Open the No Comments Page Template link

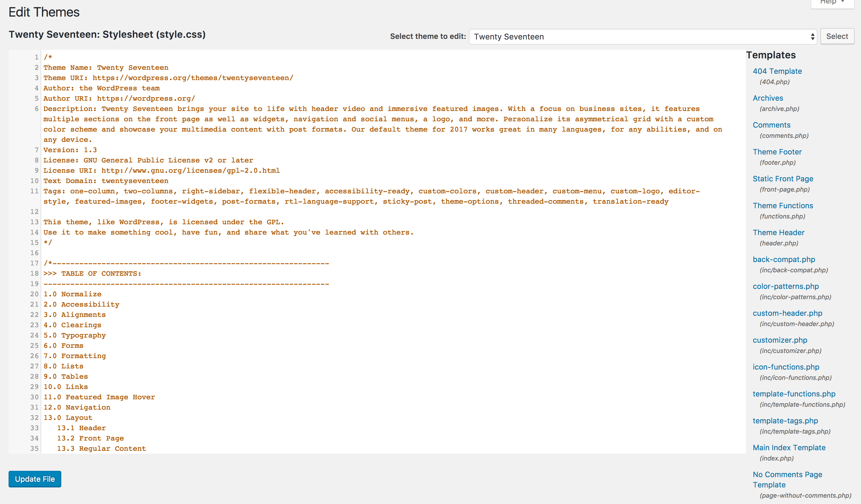pyautogui.click(x=787, y=480)
